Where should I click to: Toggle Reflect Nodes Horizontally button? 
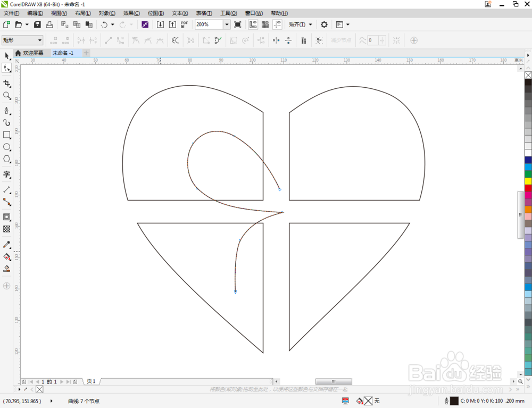coord(276,40)
